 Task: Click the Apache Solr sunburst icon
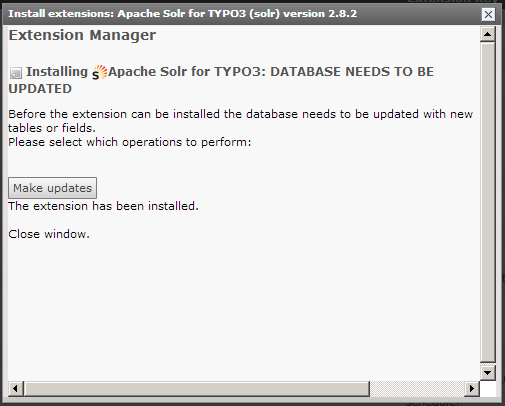[99, 72]
